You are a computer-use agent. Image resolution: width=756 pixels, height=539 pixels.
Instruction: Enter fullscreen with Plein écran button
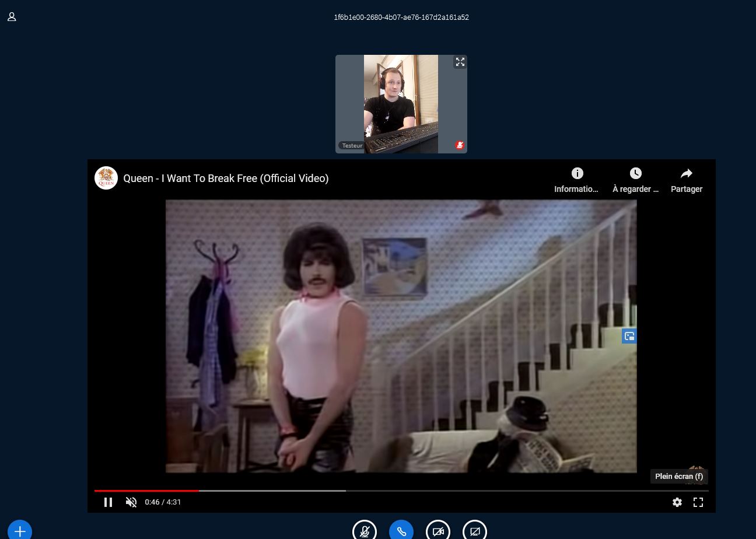[x=698, y=502]
